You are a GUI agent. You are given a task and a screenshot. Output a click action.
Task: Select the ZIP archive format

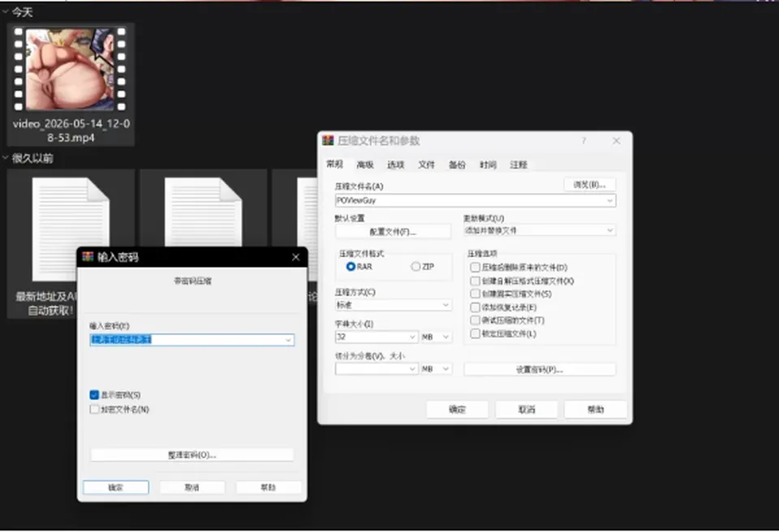pyautogui.click(x=415, y=267)
